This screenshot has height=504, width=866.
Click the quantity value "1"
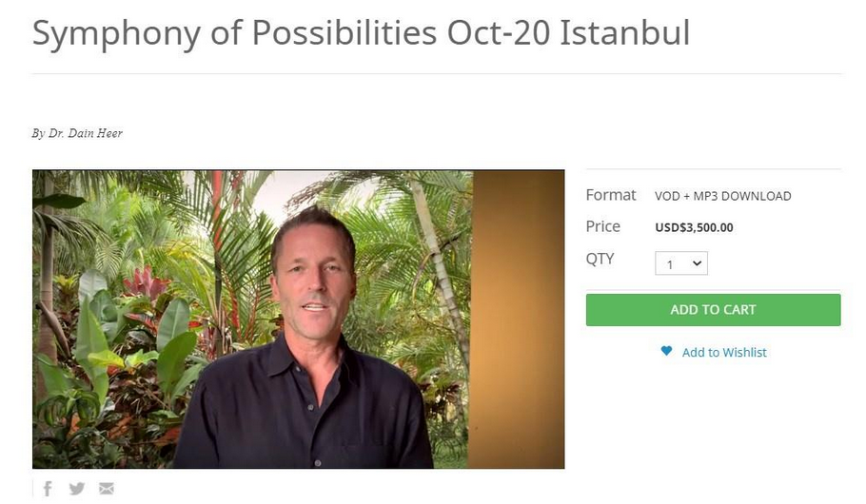(670, 264)
